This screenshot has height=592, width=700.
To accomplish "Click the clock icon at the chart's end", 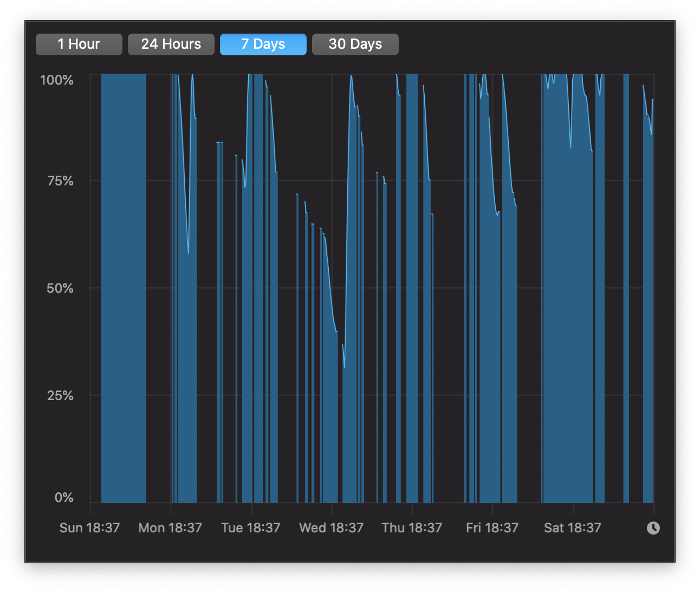I will point(653,528).
